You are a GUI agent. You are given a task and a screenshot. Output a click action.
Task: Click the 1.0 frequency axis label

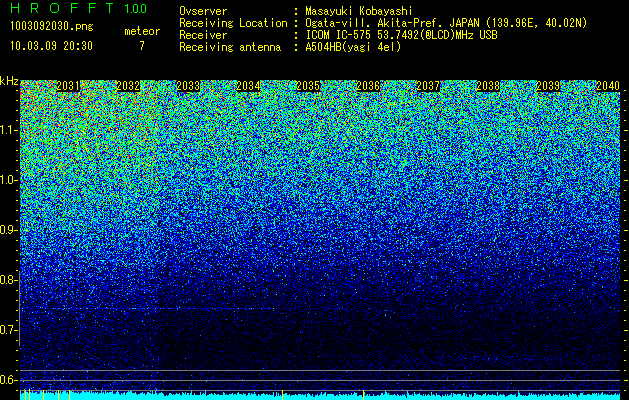point(9,181)
